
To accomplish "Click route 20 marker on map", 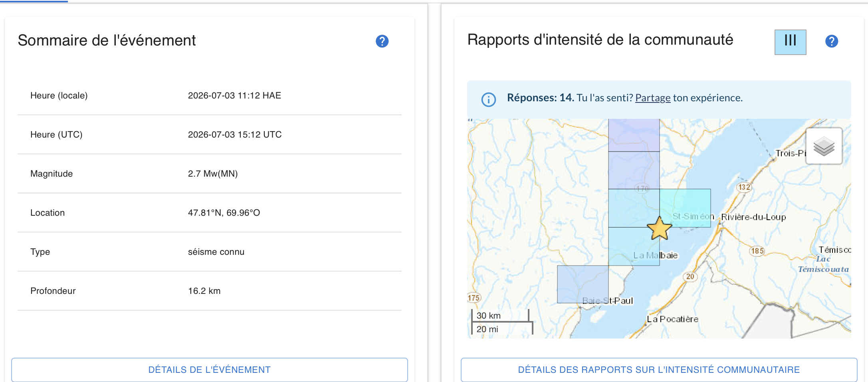I will (x=690, y=276).
